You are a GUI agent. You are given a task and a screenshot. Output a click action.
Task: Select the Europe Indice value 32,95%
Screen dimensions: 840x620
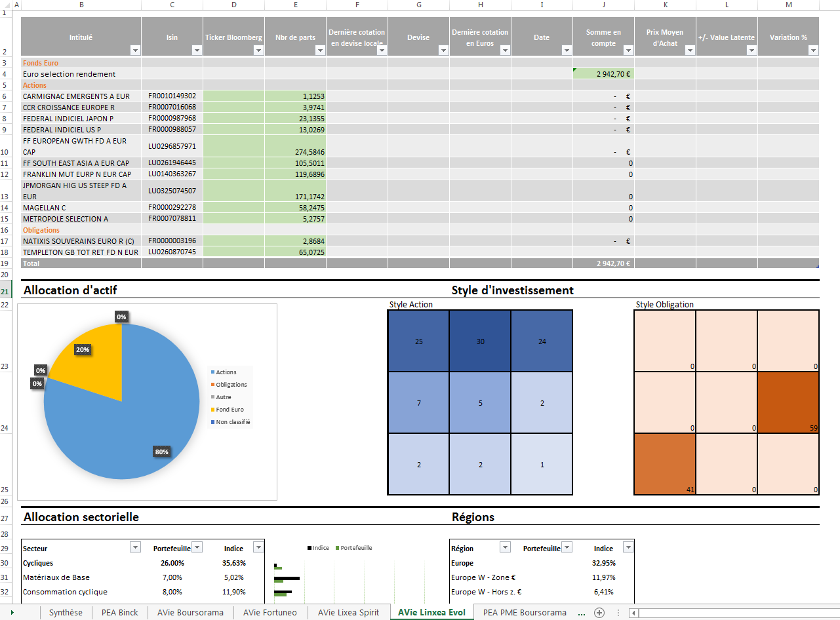[603, 563]
